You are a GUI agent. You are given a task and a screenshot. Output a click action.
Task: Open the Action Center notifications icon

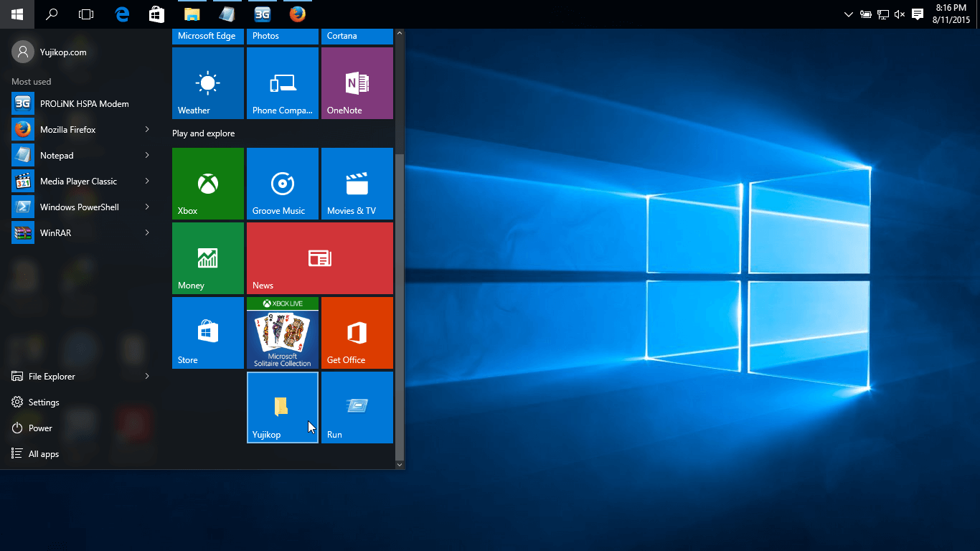(917, 14)
